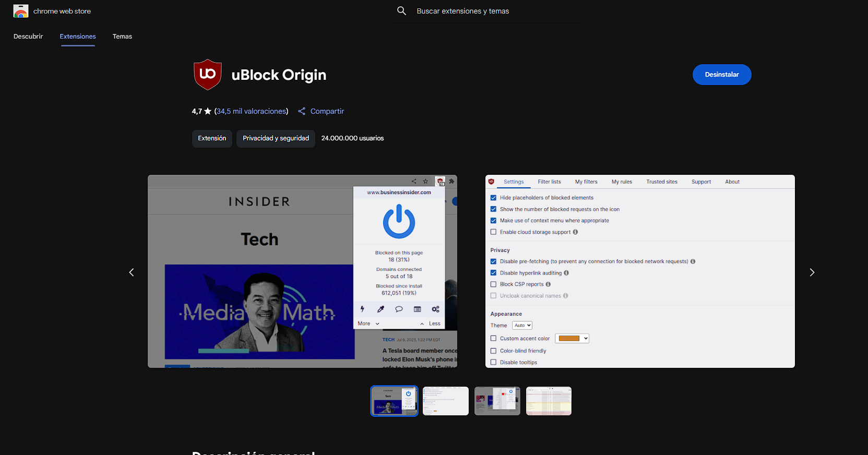This screenshot has width=868, height=455.
Task: Switch to the Support tab
Action: pyautogui.click(x=701, y=182)
